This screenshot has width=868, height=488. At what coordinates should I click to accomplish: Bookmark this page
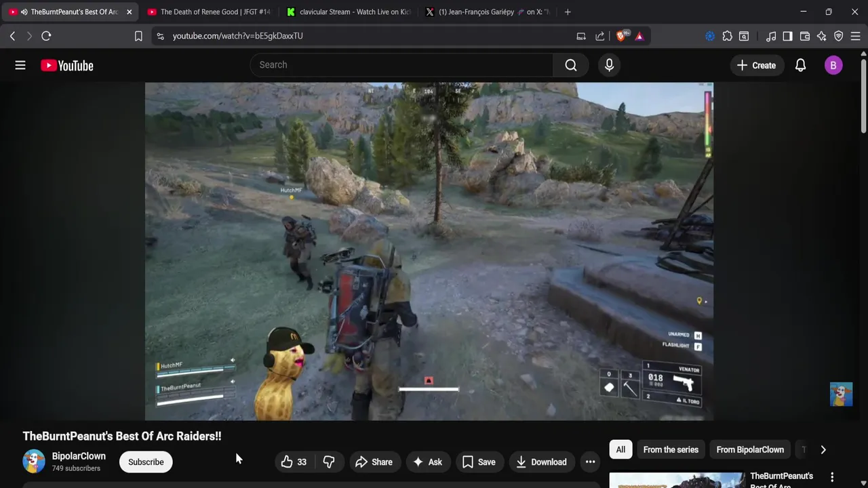pyautogui.click(x=138, y=36)
